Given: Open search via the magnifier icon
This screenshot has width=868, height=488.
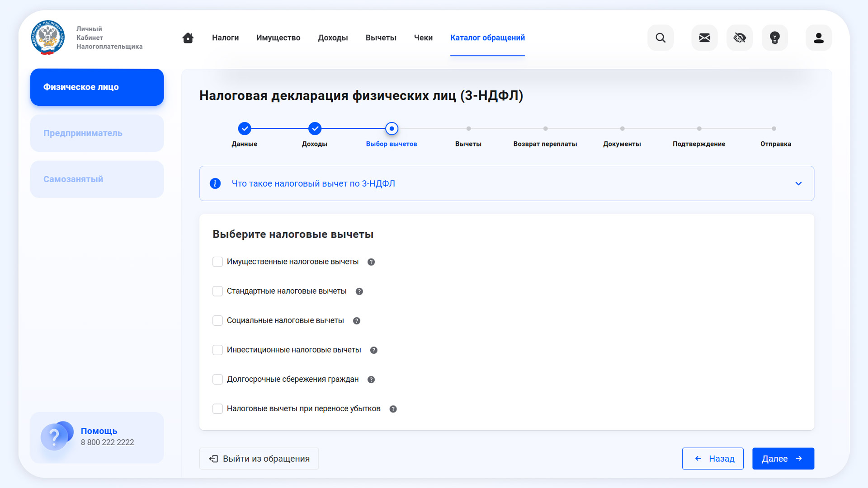Looking at the screenshot, I should 660,38.
